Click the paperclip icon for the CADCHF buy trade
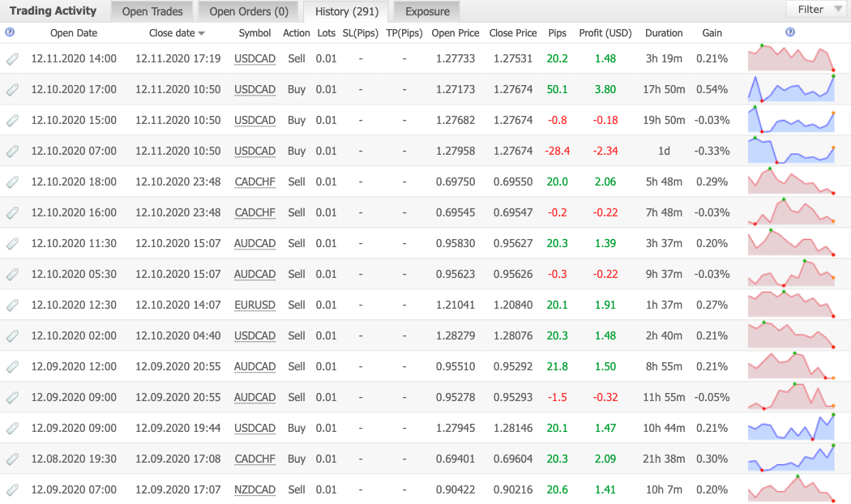Image resolution: width=851 pixels, height=504 pixels. [x=12, y=459]
